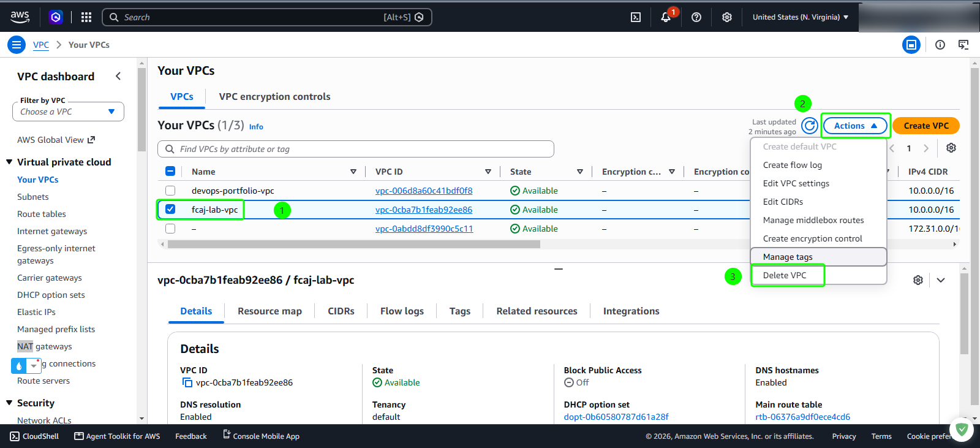The image size is (980, 448).
Task: Open the vpc-006d8a60c41bdf0f8 link
Action: pyautogui.click(x=424, y=191)
